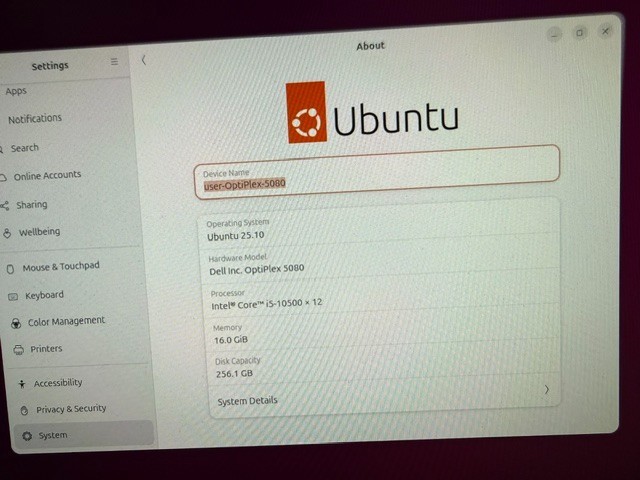The width and height of the screenshot is (640, 480).
Task: Go back using the chevron arrow
Action: [x=144, y=60]
